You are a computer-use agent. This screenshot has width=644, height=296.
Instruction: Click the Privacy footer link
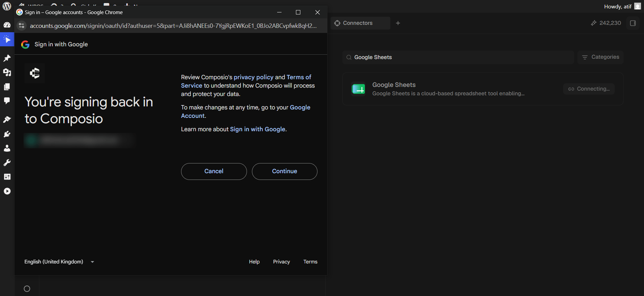coord(282,262)
